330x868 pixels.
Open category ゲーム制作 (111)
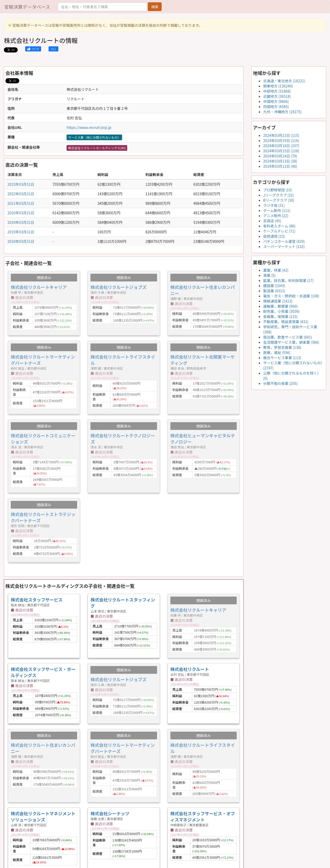pyautogui.click(x=277, y=211)
